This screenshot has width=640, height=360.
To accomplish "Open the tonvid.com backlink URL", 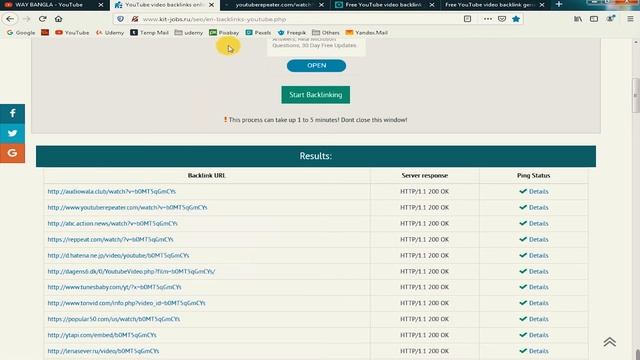I will point(126,303).
